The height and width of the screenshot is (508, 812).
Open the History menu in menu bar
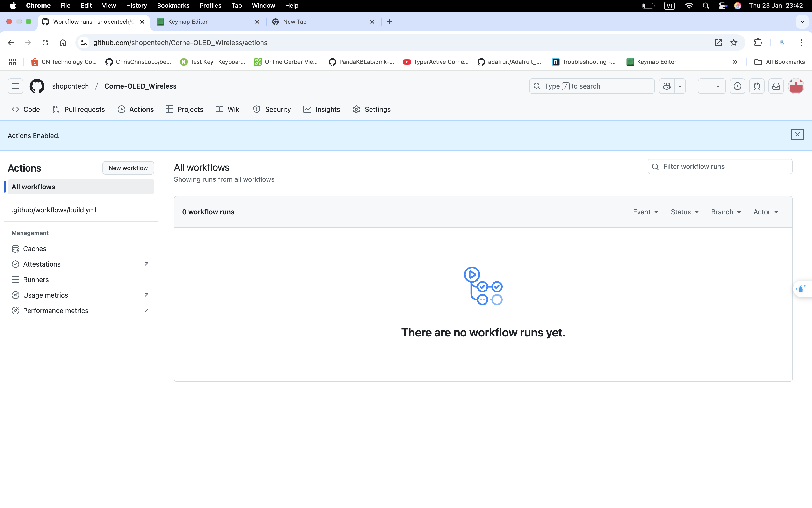click(136, 5)
